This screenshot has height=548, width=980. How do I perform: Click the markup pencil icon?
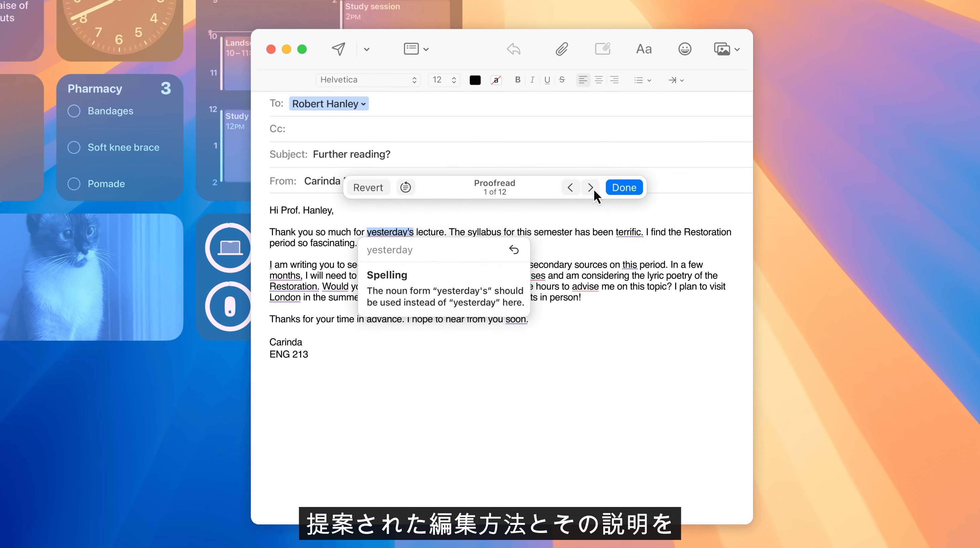click(603, 49)
